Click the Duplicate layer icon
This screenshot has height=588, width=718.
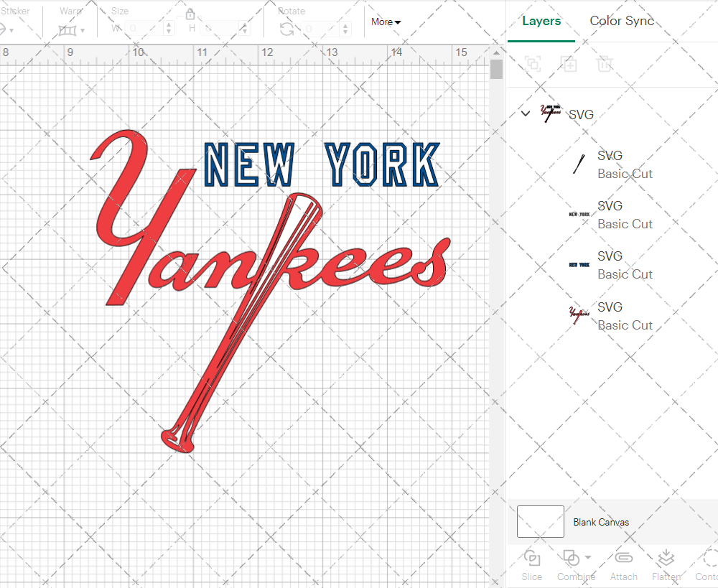click(569, 64)
